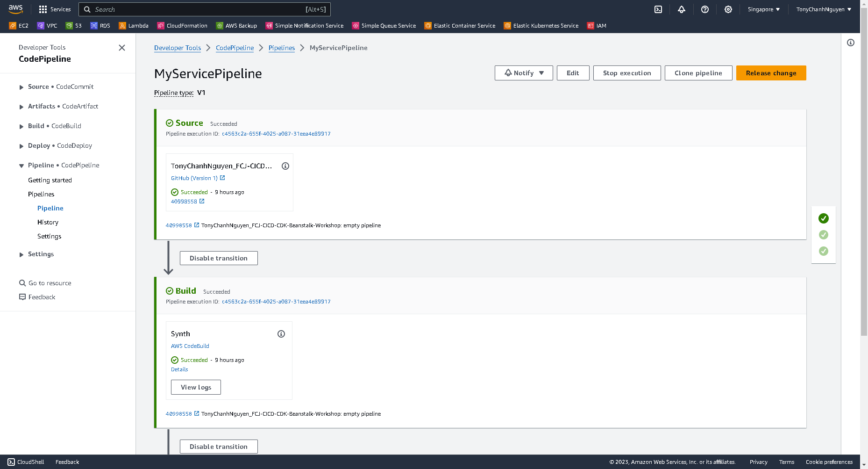Click the Edit pipeline button
Viewport: 868px width, 469px height.
[573, 73]
